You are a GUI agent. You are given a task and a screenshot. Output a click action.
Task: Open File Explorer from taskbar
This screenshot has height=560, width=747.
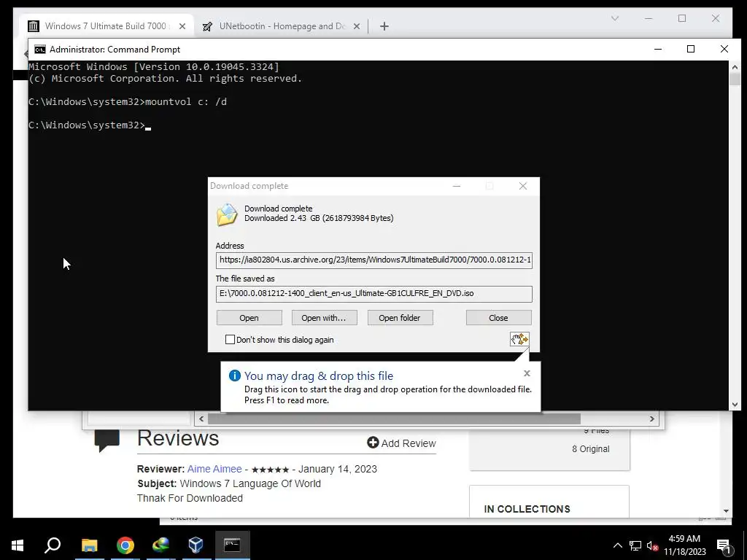point(89,545)
